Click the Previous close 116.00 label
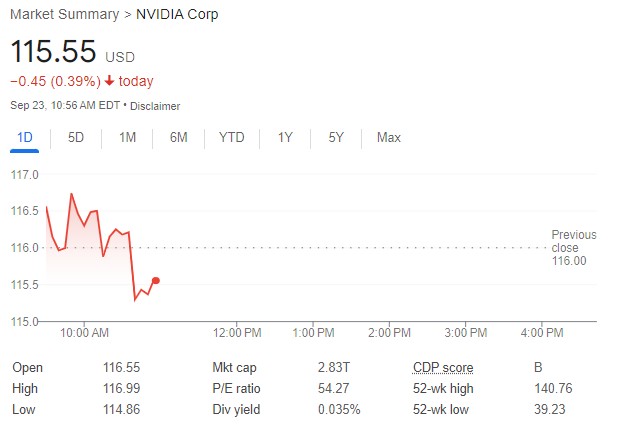The height and width of the screenshot is (428, 621). 573,248
